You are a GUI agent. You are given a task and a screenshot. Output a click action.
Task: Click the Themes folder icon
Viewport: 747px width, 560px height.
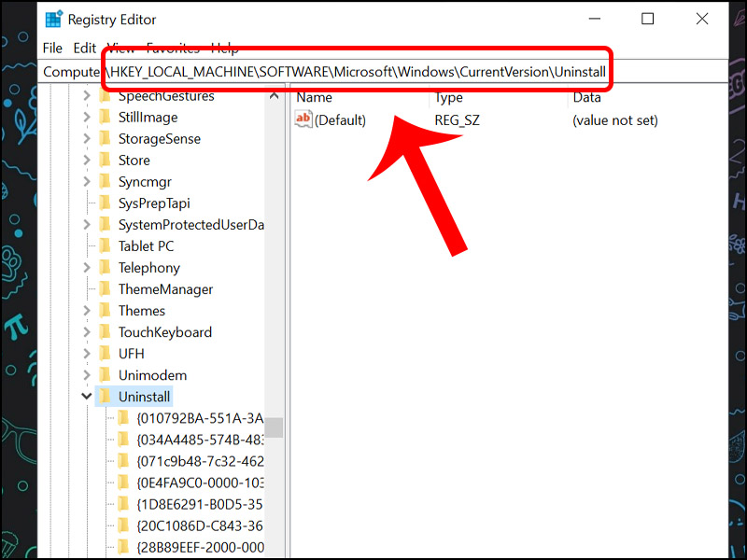[105, 311]
